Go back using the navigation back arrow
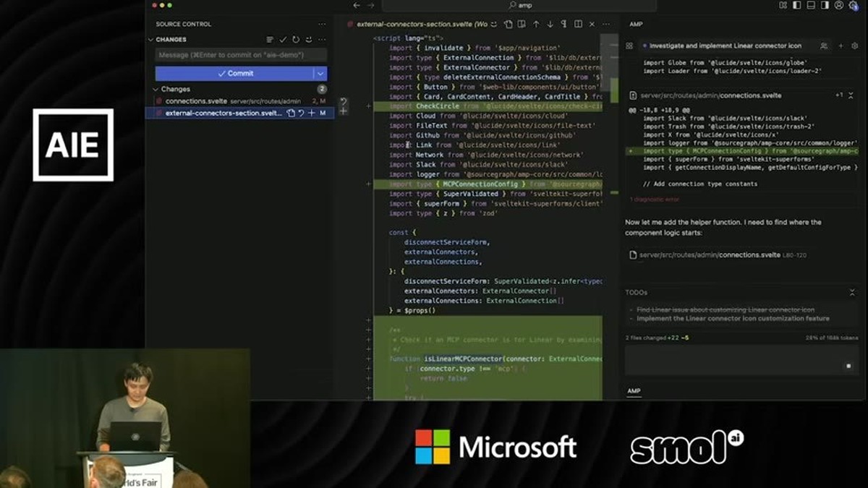 (x=357, y=5)
